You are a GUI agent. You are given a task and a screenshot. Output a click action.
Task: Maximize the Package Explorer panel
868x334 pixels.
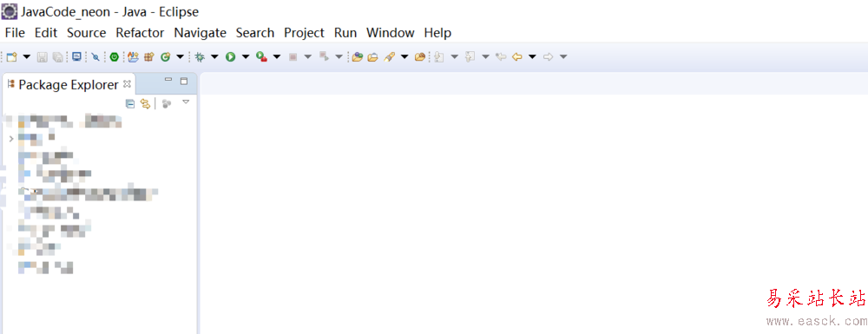[x=184, y=81]
